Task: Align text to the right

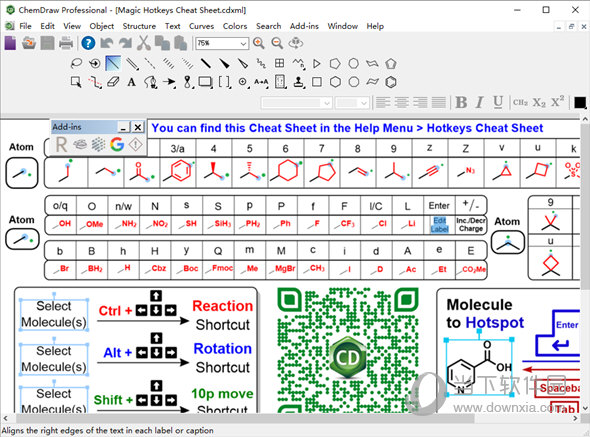Action: coord(420,102)
